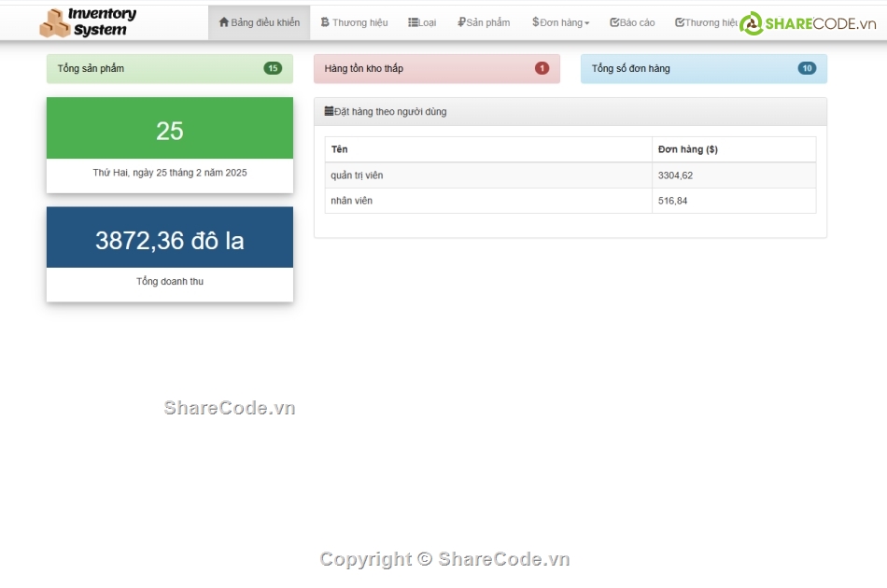Open the Bảng điều khiển tab
This screenshot has height=588, width=887.
259,22
